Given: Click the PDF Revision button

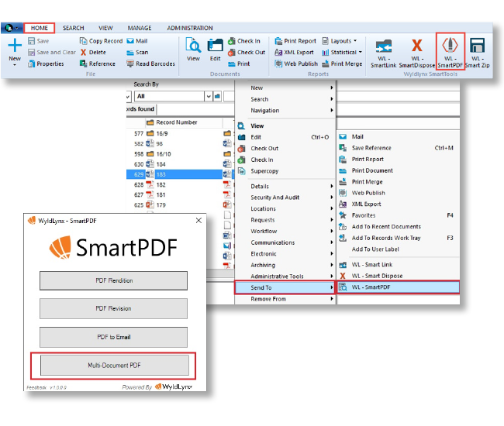Looking at the screenshot, I should 113,308.
